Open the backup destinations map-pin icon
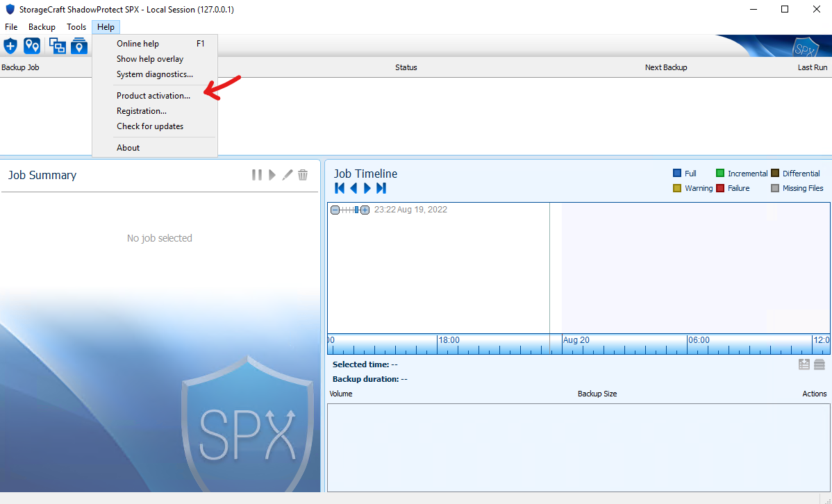This screenshot has height=504, width=832. tap(32, 46)
